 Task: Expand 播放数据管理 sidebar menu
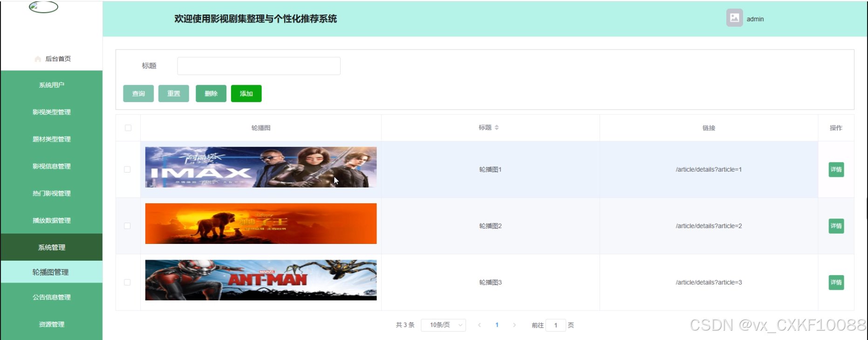52,220
